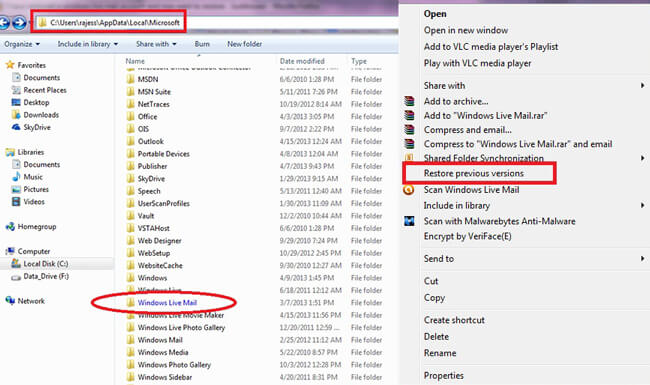Click the Local Disk (C:) drive icon

[16, 264]
